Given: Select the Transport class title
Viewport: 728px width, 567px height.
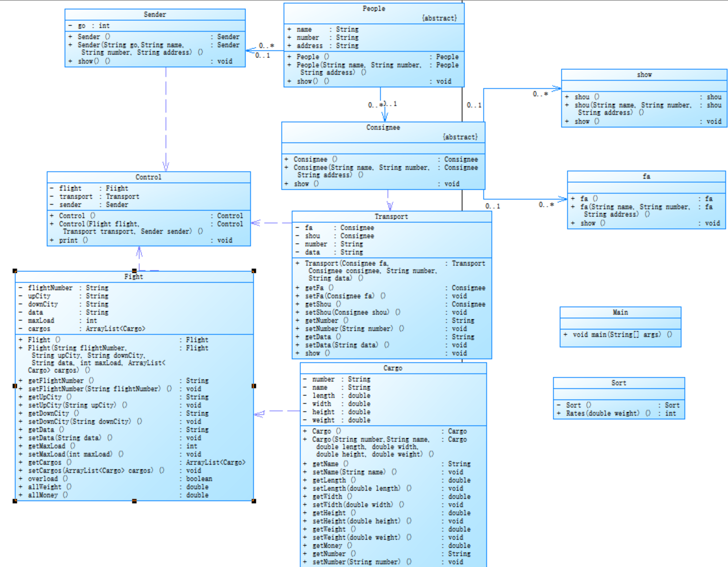Looking at the screenshot, I should tap(391, 216).
